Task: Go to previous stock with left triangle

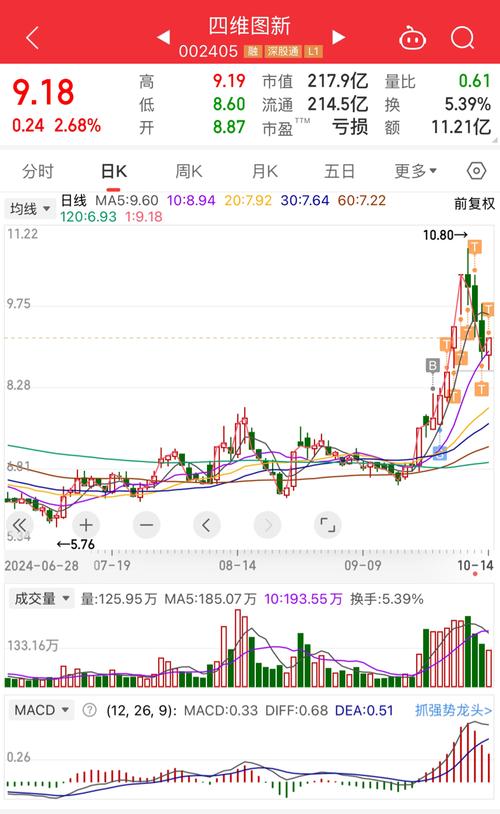Action: click(x=164, y=37)
